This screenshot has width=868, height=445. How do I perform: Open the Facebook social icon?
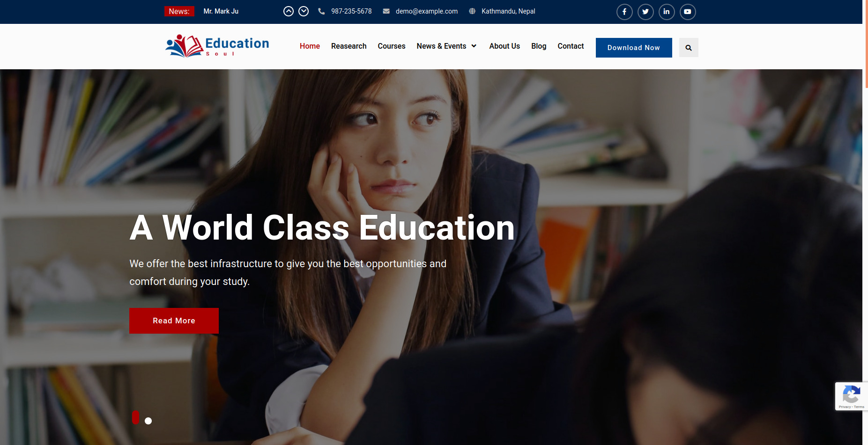624,12
